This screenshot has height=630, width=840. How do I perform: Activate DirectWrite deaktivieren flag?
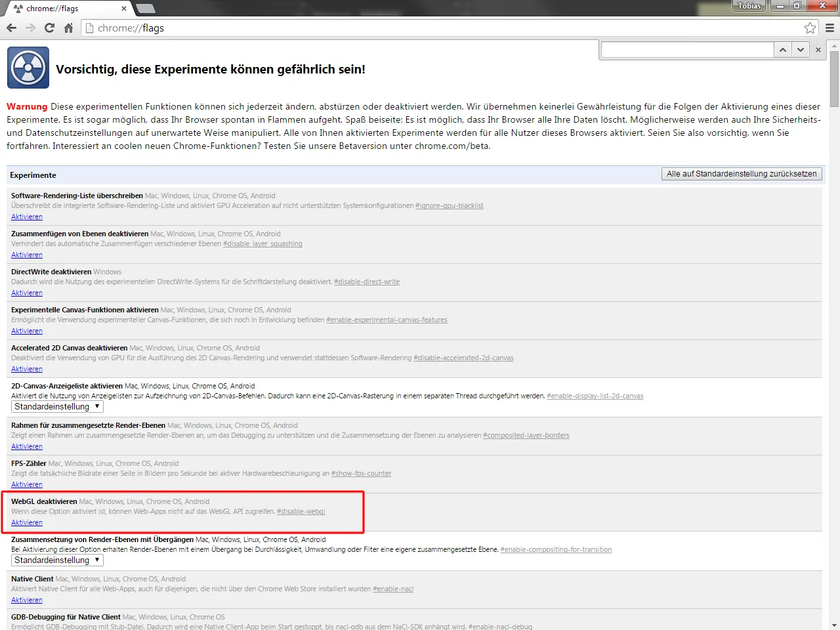point(27,293)
